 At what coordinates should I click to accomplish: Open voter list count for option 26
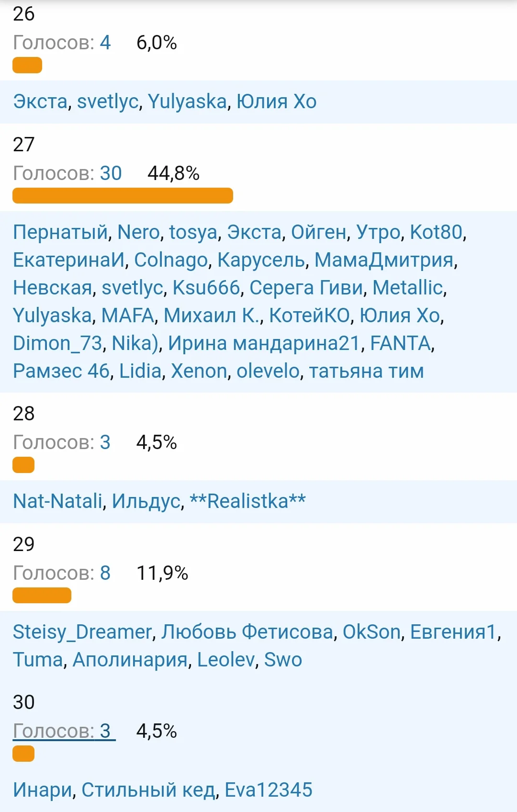click(x=105, y=43)
